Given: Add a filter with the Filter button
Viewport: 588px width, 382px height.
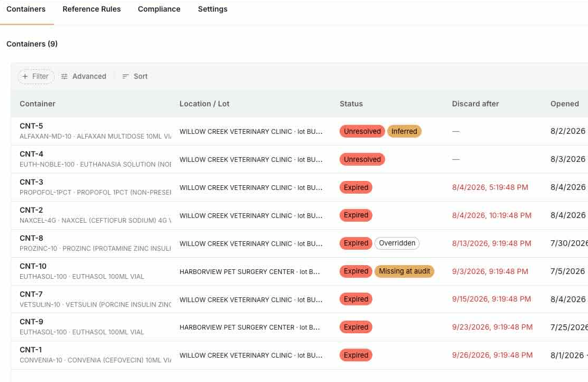Looking at the screenshot, I should point(36,76).
